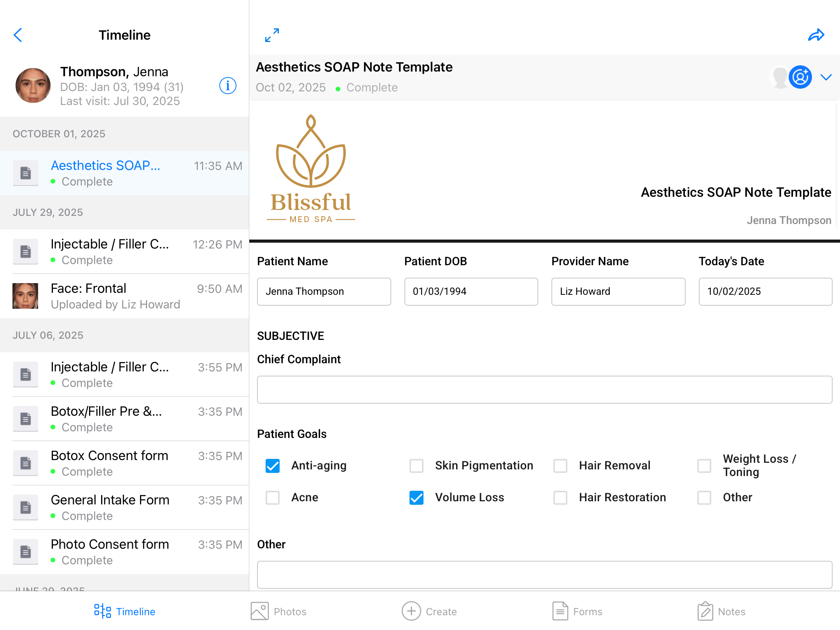The image size is (840, 630).
Task: Tap the Create plus button
Action: coord(411,611)
